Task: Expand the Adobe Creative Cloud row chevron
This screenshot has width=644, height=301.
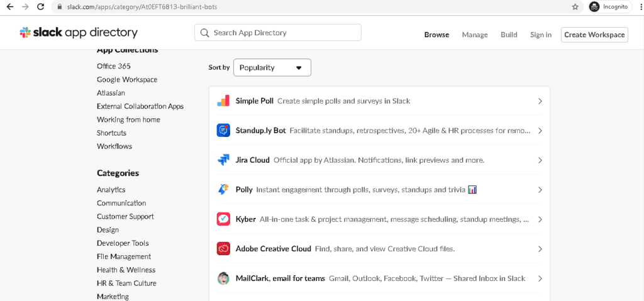Action: point(540,249)
